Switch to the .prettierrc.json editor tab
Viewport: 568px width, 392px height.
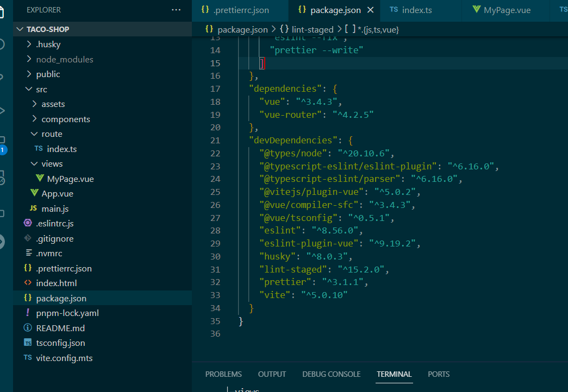(236, 10)
